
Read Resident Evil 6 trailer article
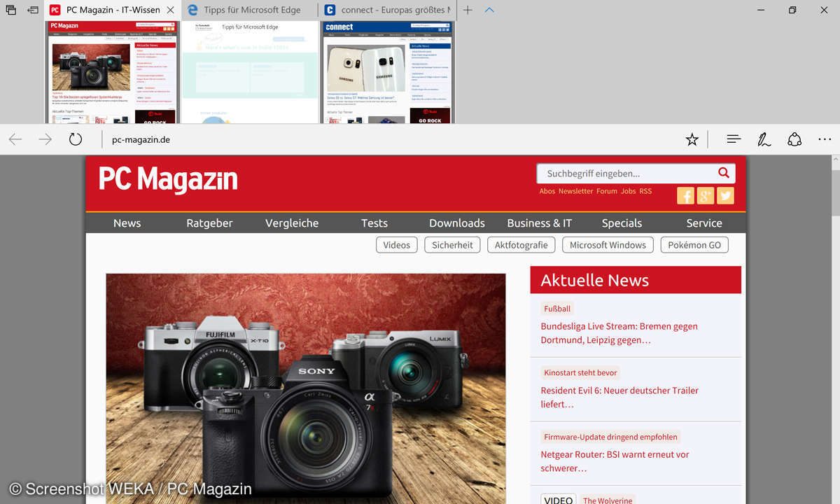[x=619, y=397]
